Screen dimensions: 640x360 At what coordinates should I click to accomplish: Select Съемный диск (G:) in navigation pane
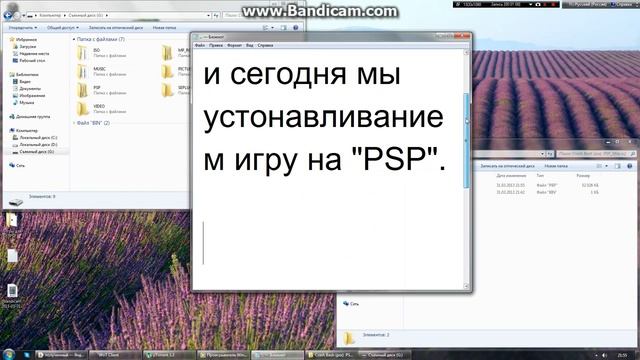pyautogui.click(x=33, y=151)
